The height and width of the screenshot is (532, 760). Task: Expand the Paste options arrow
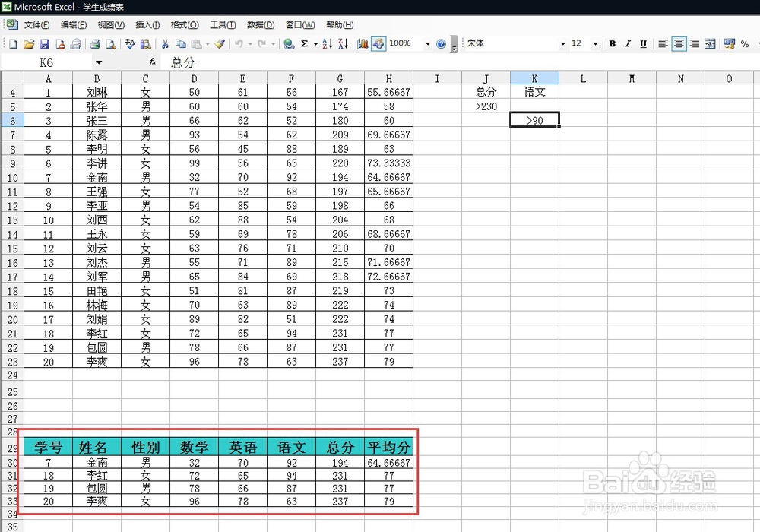point(207,44)
